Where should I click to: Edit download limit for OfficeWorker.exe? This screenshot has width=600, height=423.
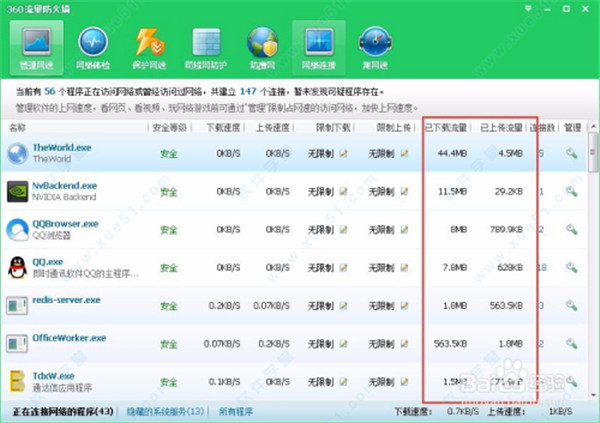click(344, 344)
